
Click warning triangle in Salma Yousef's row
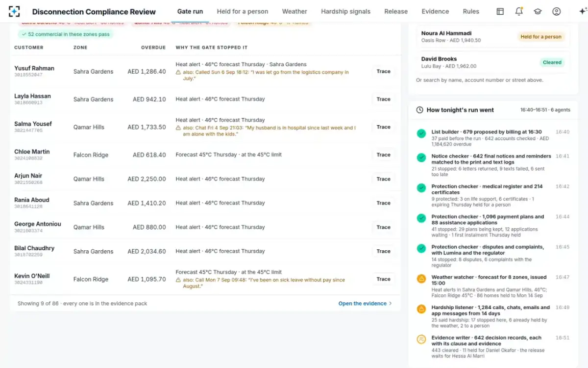pyautogui.click(x=178, y=128)
